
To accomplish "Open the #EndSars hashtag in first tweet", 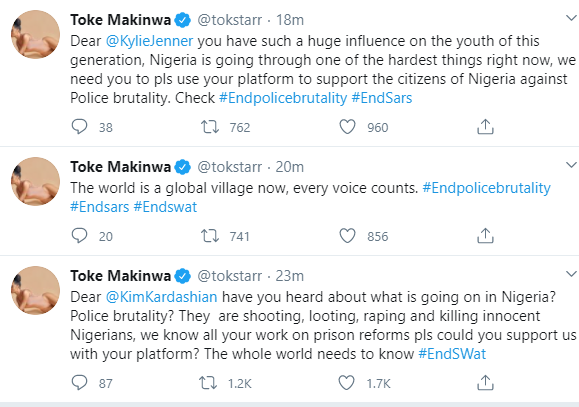I will coord(381,98).
